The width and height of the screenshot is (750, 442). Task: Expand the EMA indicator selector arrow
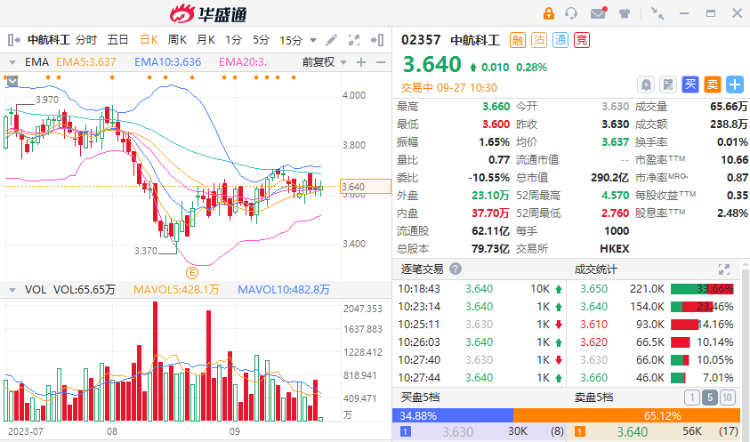(12, 63)
